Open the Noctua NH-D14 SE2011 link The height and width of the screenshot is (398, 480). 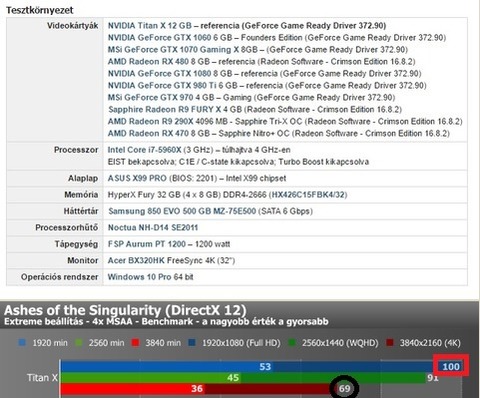point(153,228)
